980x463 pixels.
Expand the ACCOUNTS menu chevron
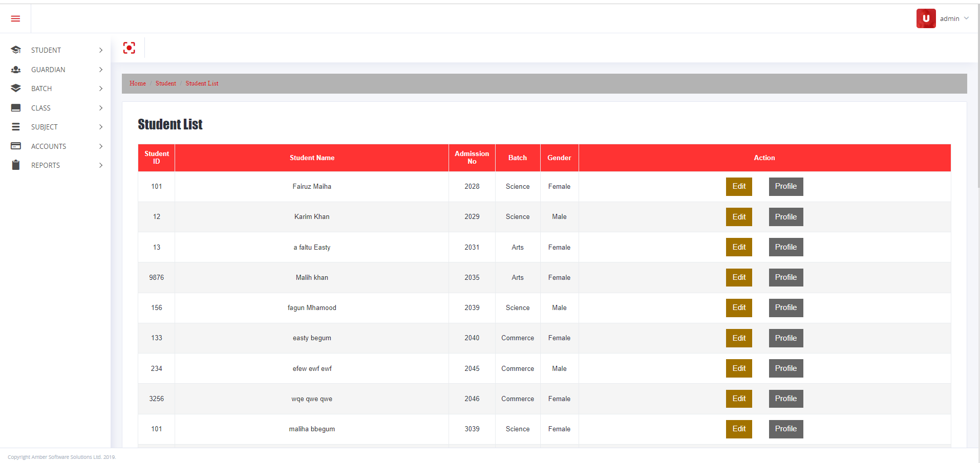pos(101,146)
